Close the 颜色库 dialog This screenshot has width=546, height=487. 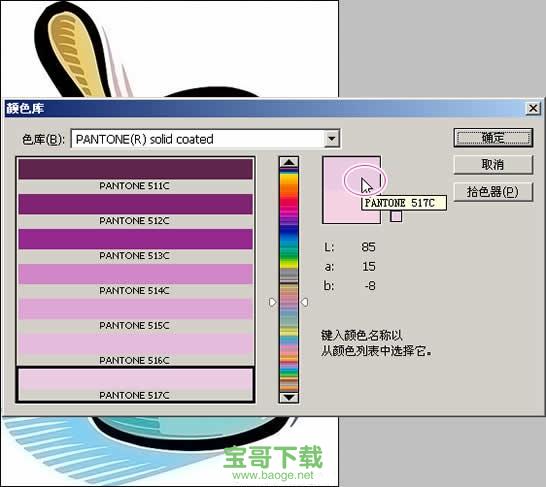click(533, 109)
